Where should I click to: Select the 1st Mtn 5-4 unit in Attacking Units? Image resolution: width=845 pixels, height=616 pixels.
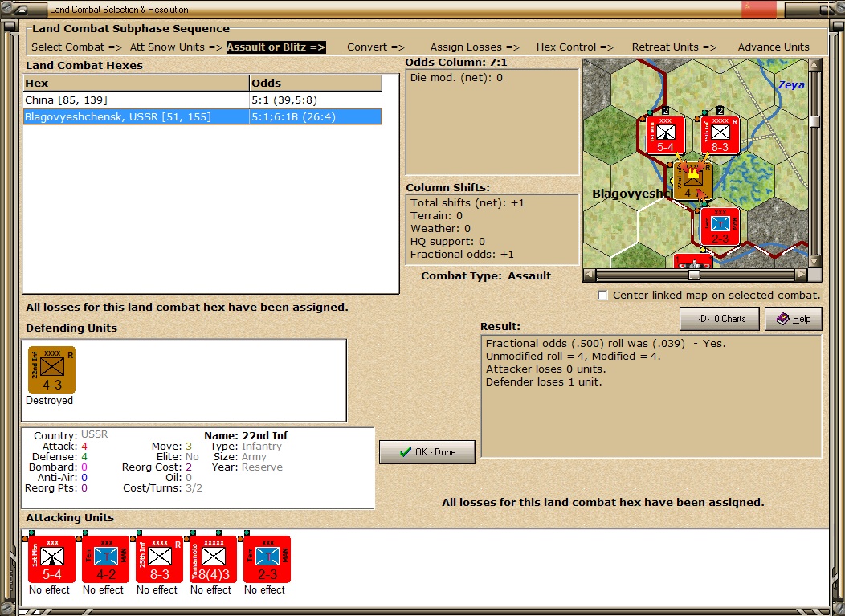51,560
